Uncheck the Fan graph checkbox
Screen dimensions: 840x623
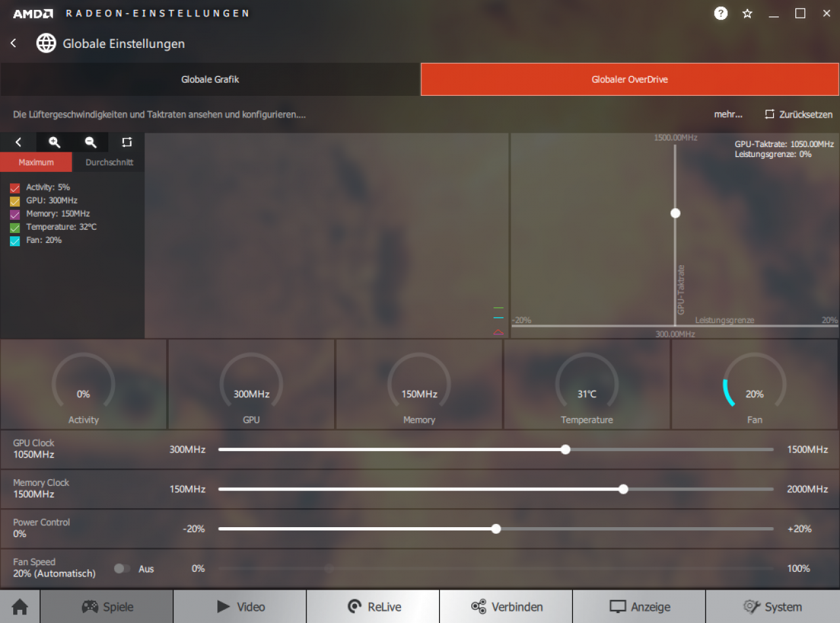click(15, 241)
